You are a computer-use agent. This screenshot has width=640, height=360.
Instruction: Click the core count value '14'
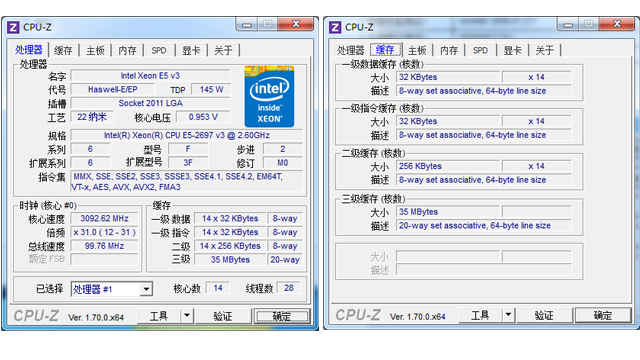tap(218, 288)
